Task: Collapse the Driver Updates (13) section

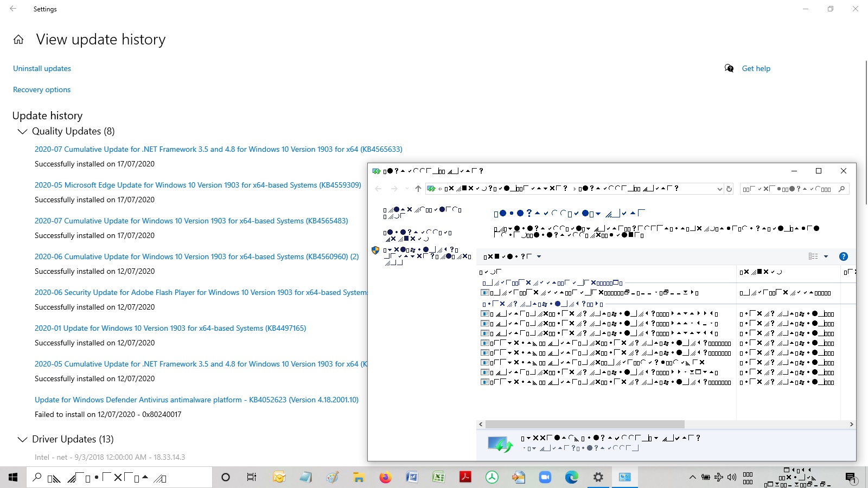Action: (x=22, y=439)
